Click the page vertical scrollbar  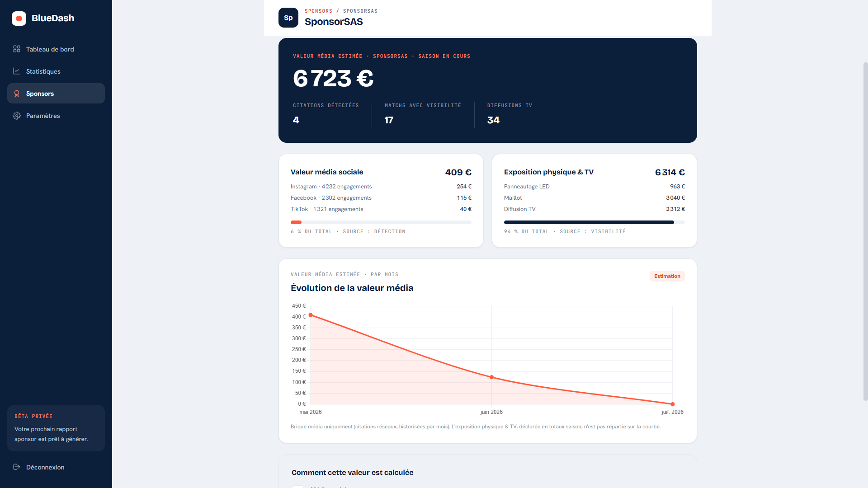click(865, 231)
